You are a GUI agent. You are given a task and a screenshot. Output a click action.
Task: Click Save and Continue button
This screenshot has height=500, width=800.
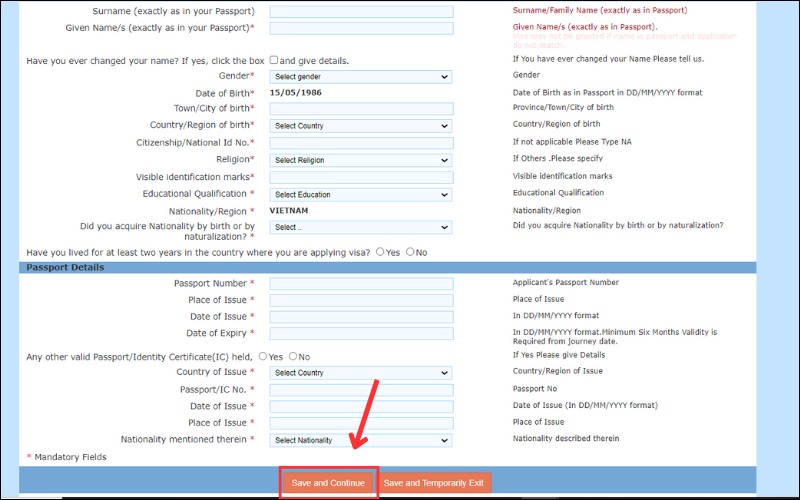click(328, 483)
